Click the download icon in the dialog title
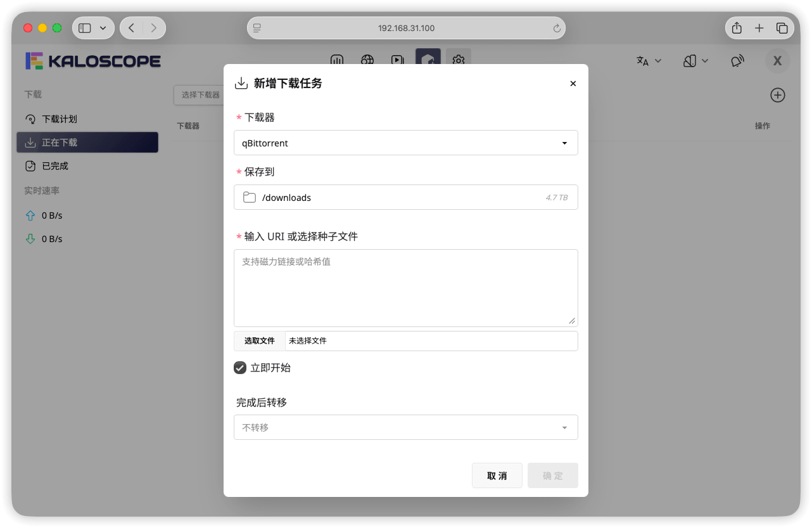 click(x=241, y=83)
